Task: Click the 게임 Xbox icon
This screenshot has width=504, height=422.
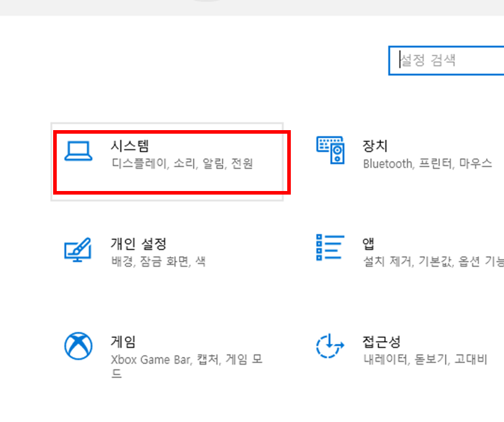Action: tap(78, 346)
